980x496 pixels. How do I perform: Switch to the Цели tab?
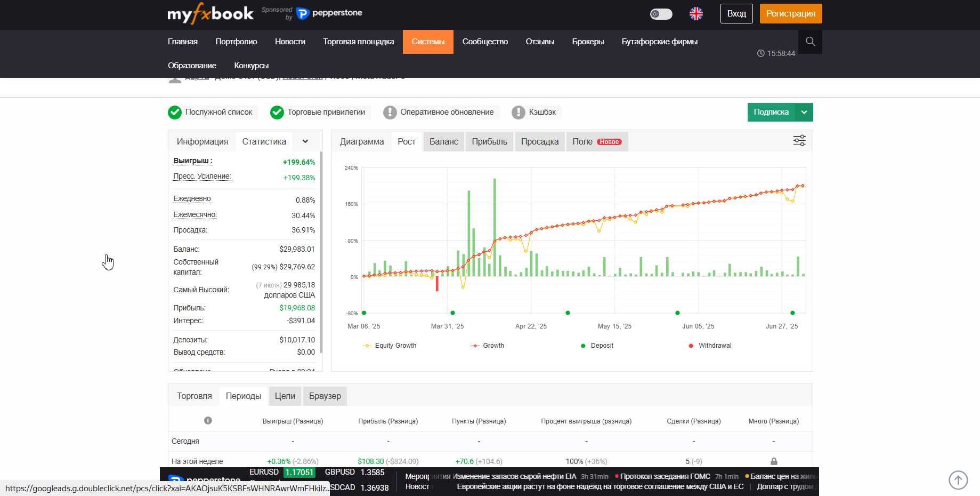click(x=285, y=396)
